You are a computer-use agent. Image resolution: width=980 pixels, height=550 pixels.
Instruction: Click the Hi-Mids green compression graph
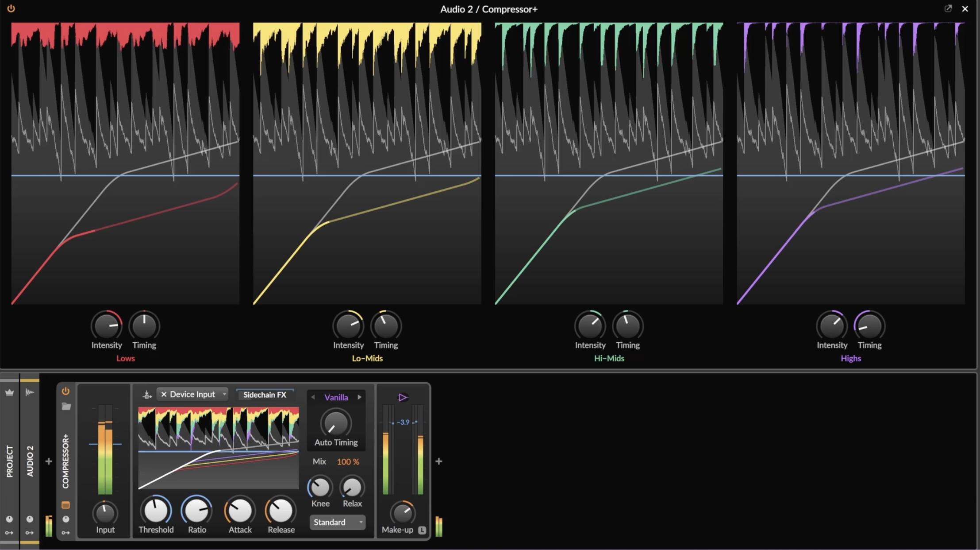(609, 163)
